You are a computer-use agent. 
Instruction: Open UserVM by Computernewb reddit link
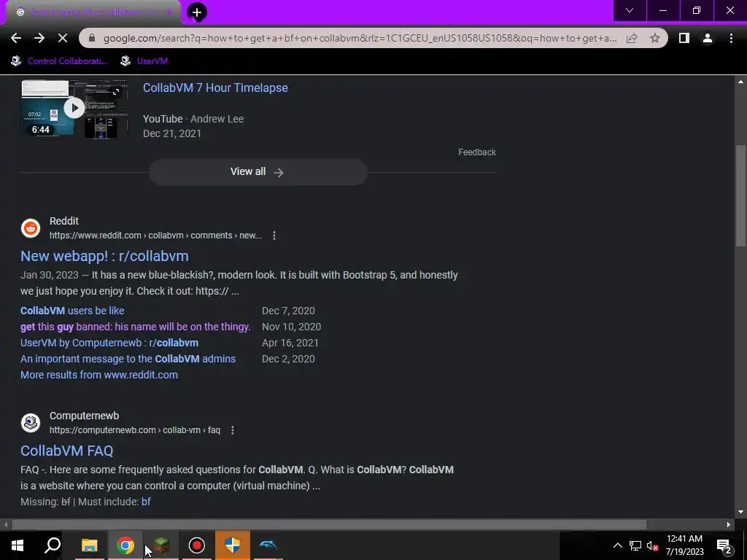[x=109, y=343]
